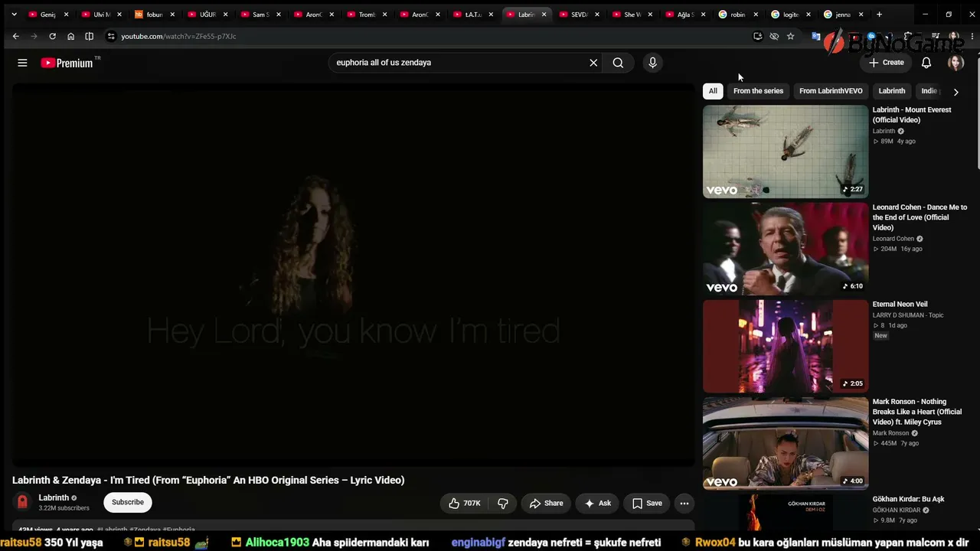980x551 pixels.
Task: Open Labrinth - Mount Everest title
Action: [912, 115]
